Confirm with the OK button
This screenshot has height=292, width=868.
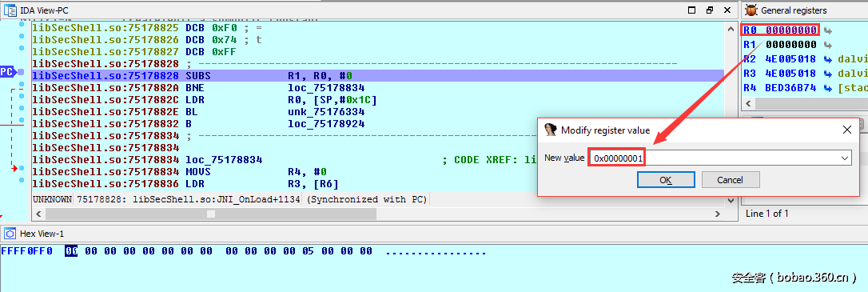coord(666,179)
